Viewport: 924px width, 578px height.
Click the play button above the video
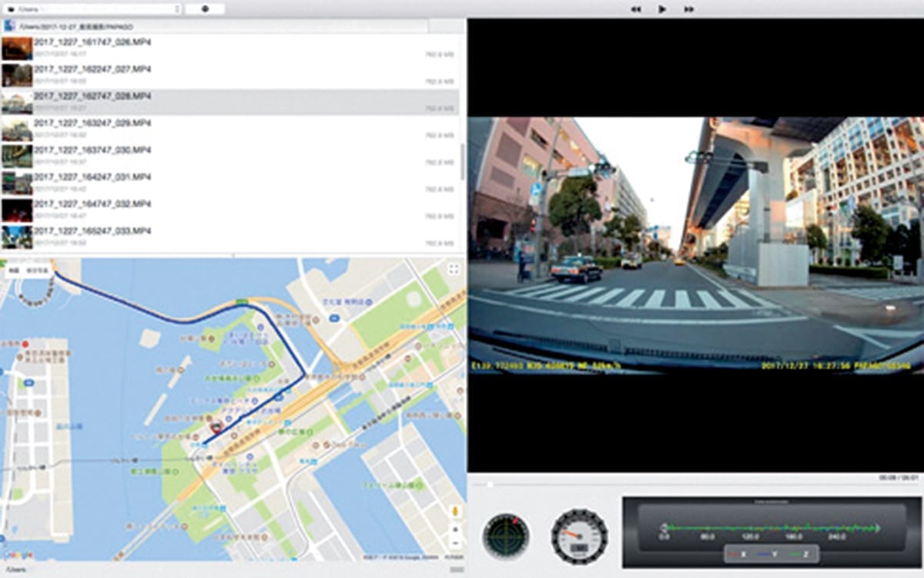661,9
